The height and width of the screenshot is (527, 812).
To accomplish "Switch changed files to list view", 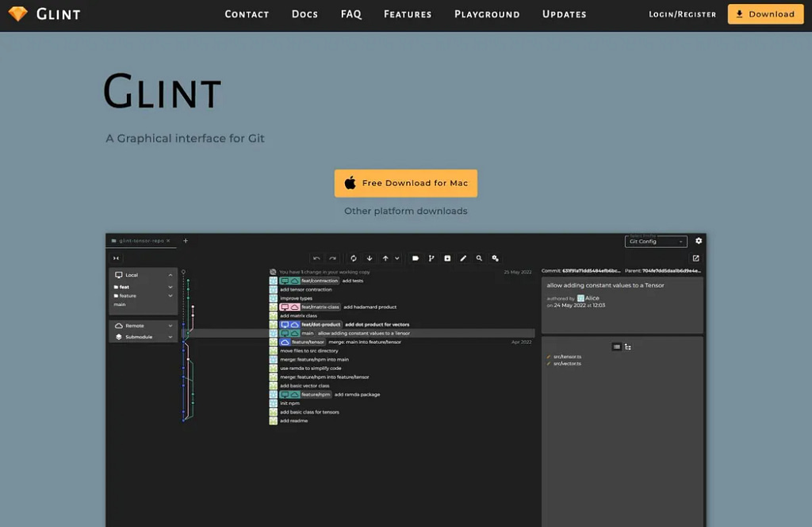I will tap(617, 346).
